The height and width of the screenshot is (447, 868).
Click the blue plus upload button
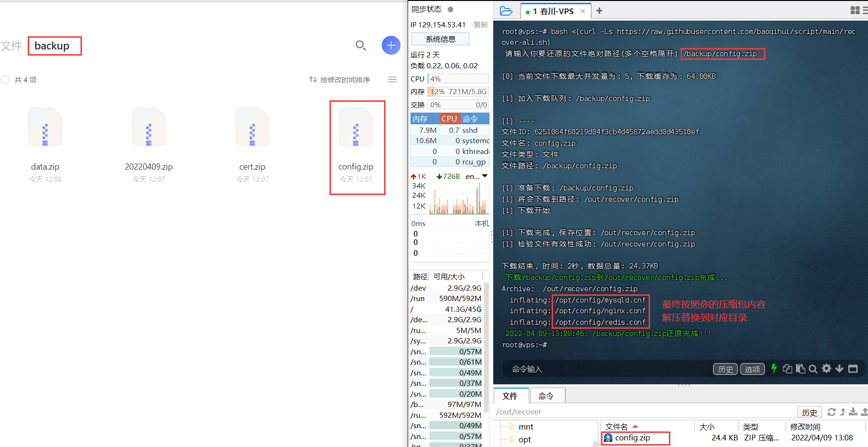pos(391,45)
